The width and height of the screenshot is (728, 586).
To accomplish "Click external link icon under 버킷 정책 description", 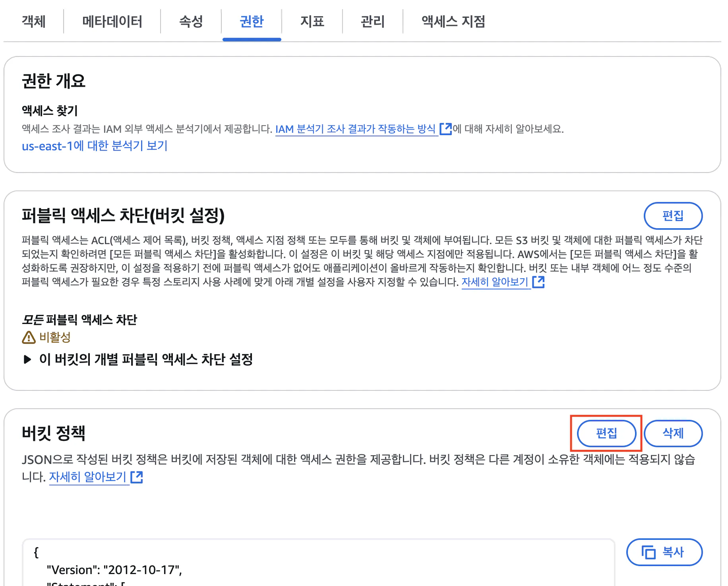I will 137,477.
